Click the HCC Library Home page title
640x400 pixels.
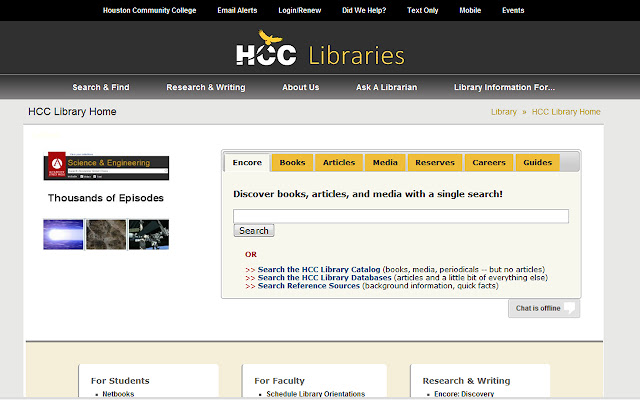(x=72, y=111)
